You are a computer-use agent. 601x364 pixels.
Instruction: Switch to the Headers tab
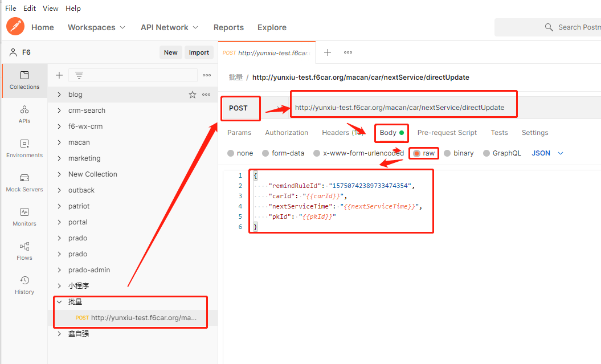click(342, 133)
